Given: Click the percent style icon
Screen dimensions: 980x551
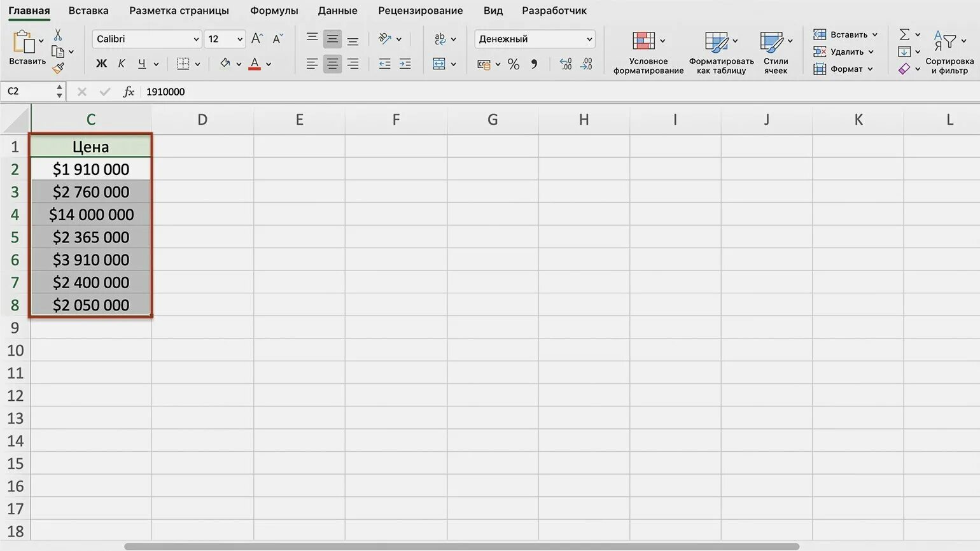Looking at the screenshot, I should click(x=514, y=64).
